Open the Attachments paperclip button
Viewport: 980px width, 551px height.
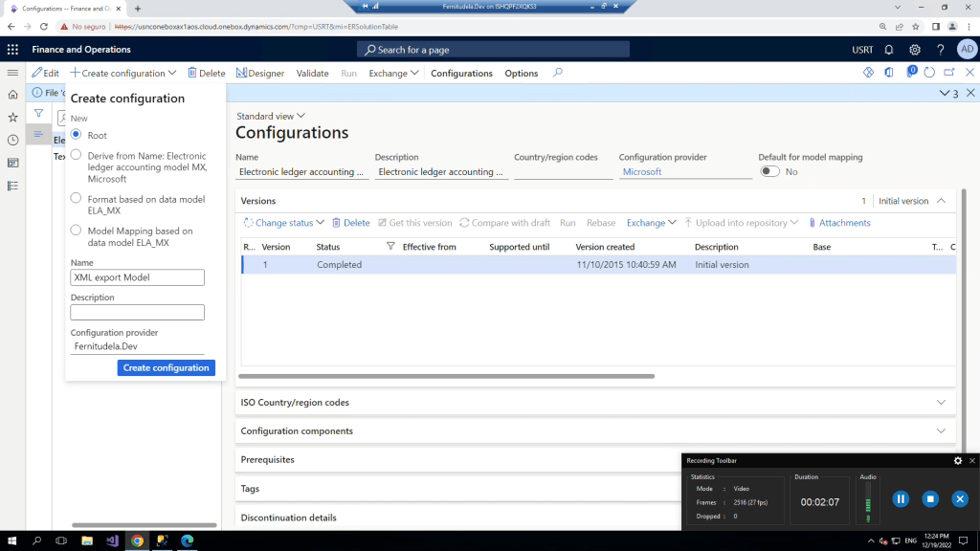pos(839,223)
